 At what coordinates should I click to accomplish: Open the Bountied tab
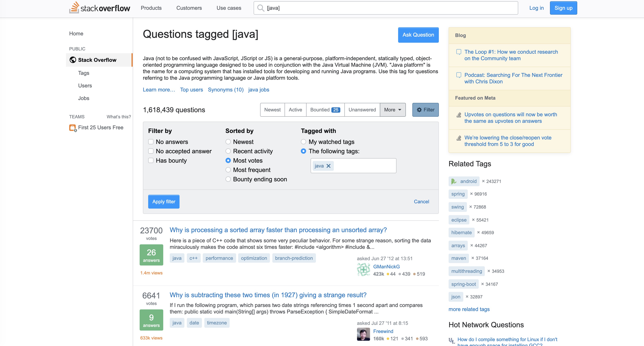pos(325,110)
